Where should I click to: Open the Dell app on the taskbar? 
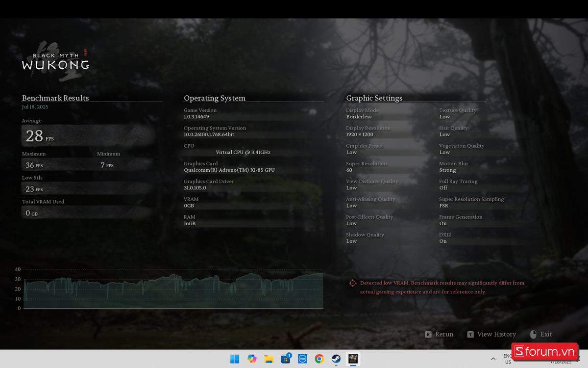point(302,359)
